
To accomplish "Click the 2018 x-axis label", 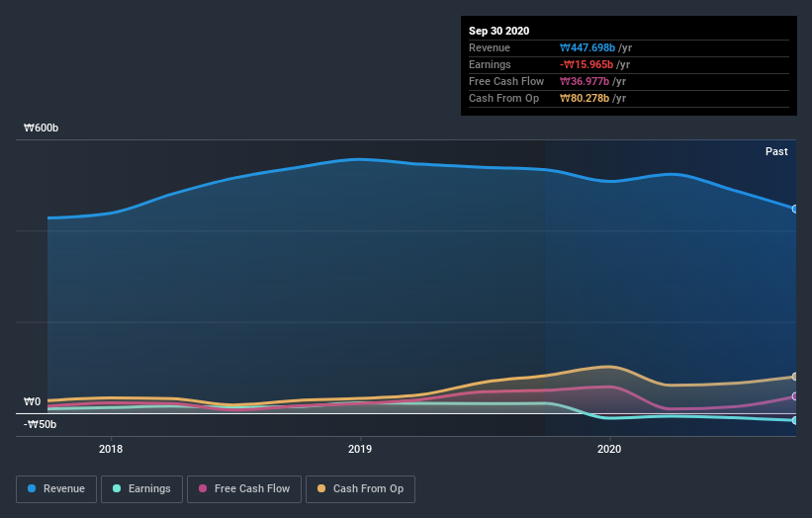I will click(111, 449).
